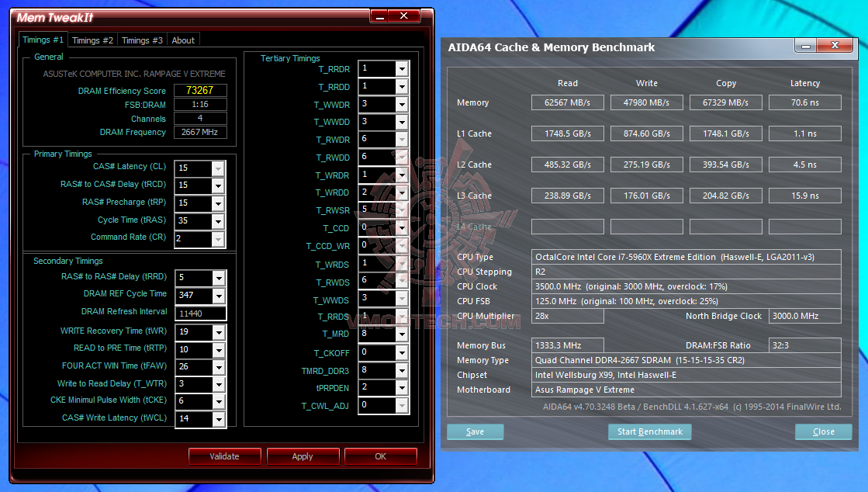Expand the T_RWDD dropdown
The image size is (868, 492).
[402, 157]
